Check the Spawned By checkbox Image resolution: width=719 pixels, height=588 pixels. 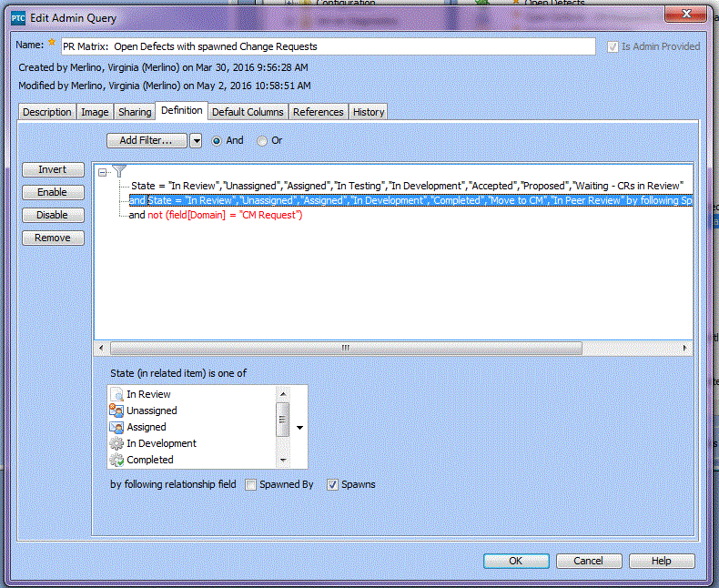tap(250, 485)
